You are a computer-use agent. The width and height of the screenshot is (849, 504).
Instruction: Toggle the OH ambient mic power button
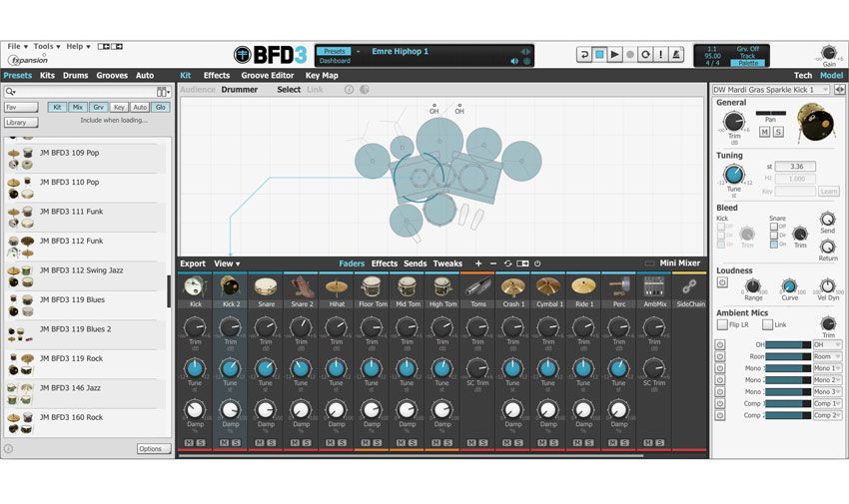pyautogui.click(x=719, y=344)
